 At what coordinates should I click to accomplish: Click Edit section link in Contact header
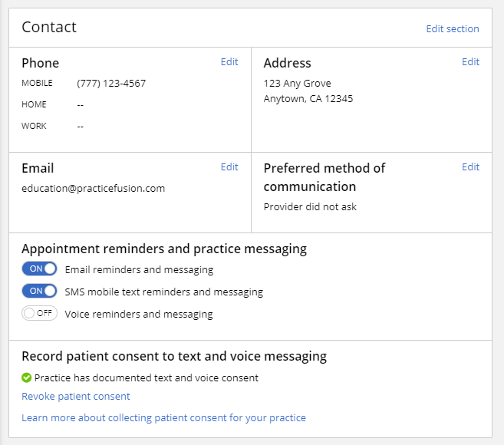[453, 29]
